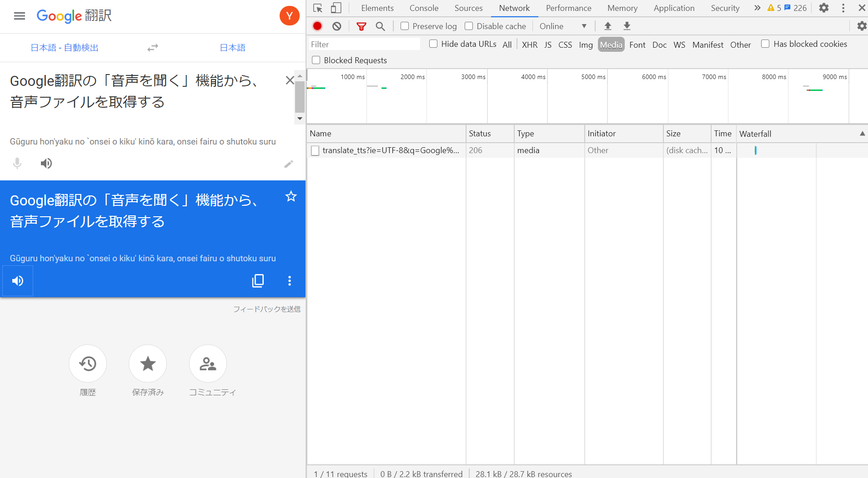Check Blocked Requests
The width and height of the screenshot is (868, 478).
click(x=316, y=60)
